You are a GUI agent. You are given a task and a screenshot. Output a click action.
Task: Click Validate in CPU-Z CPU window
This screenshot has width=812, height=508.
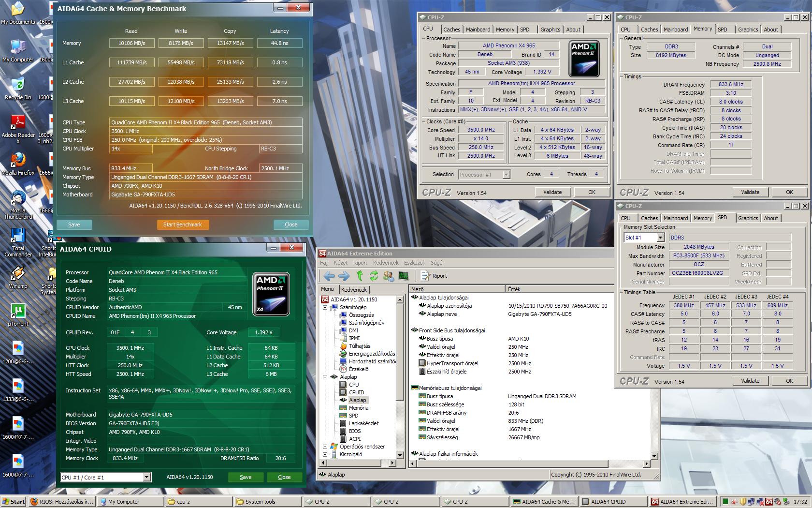pyautogui.click(x=552, y=192)
